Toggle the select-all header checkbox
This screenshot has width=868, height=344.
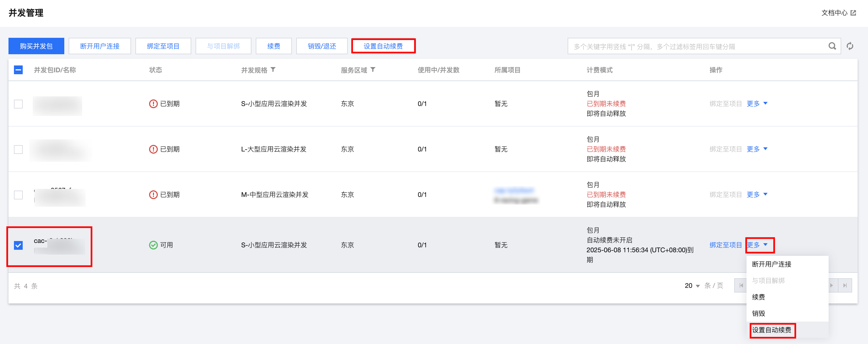coord(18,70)
